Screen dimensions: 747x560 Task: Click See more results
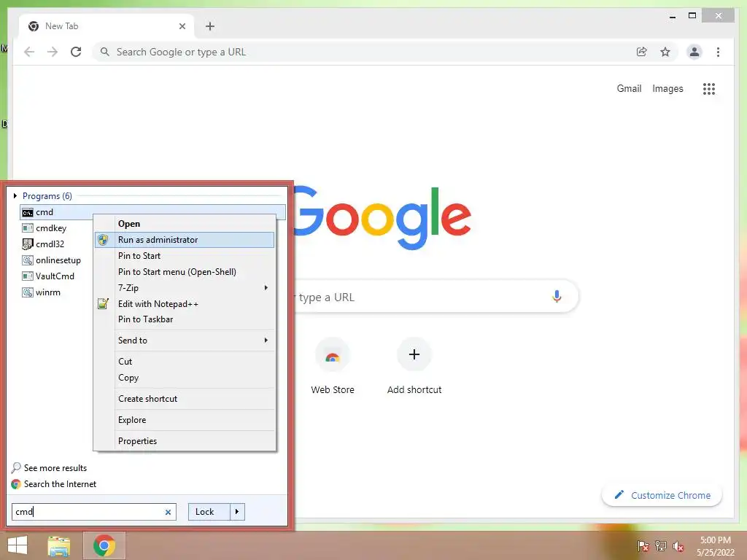49,468
